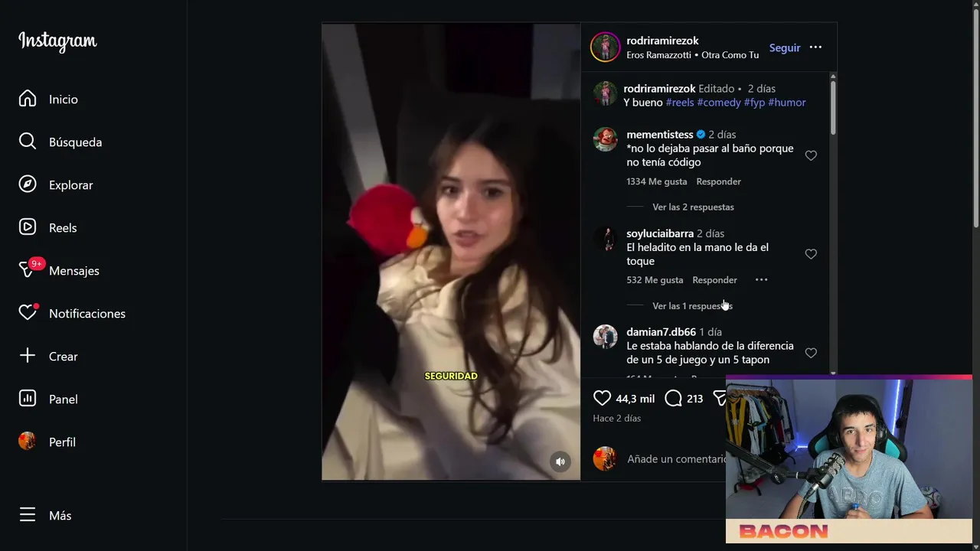The width and height of the screenshot is (980, 551).
Task: Click the Seguir follow button
Action: point(785,47)
